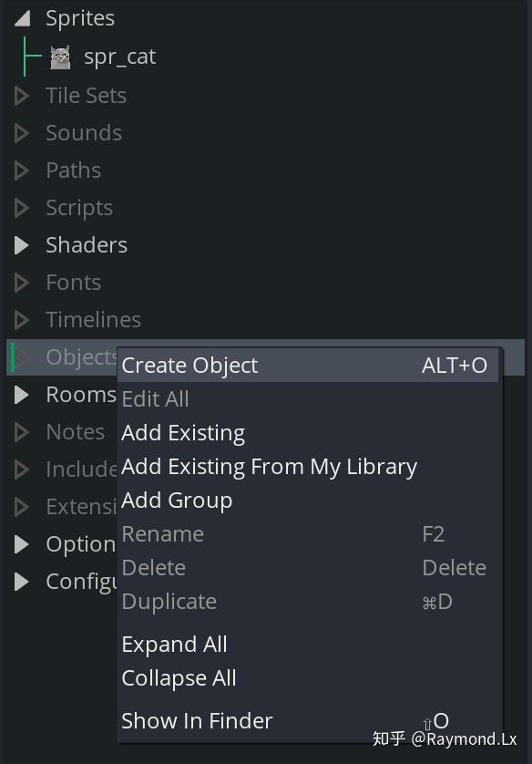Click the Configurations disclosure triangle

(20, 581)
